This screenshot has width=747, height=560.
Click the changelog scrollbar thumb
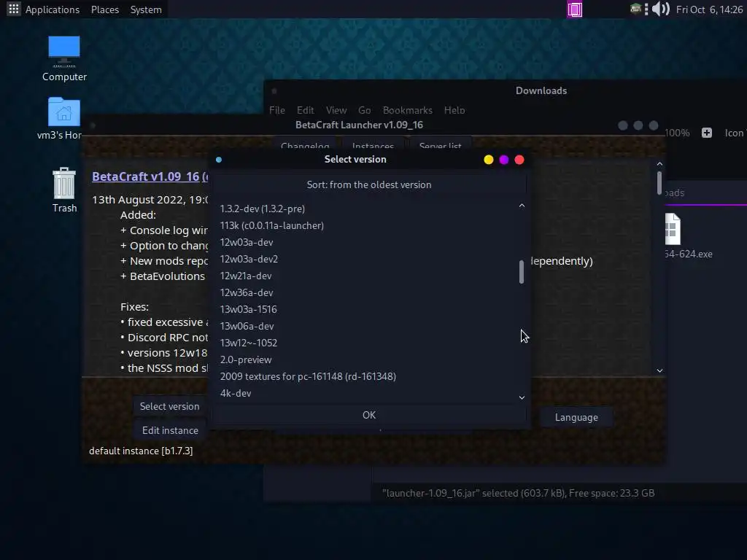tap(659, 183)
